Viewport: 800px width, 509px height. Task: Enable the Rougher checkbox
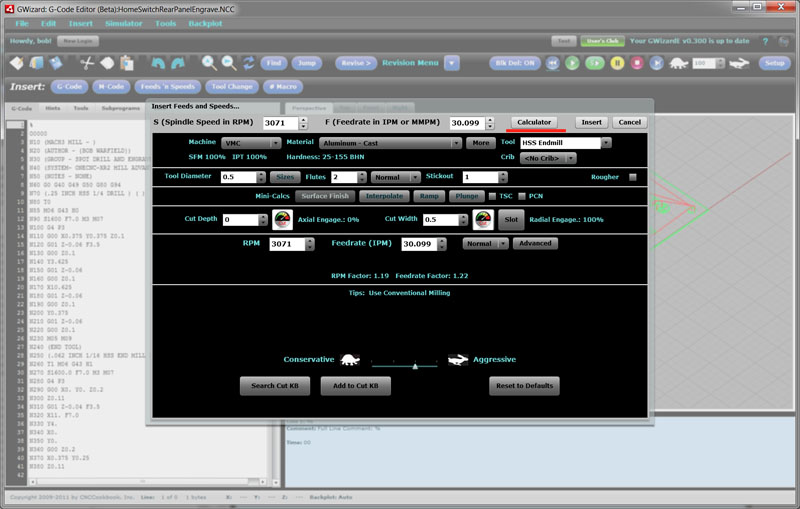tap(632, 177)
